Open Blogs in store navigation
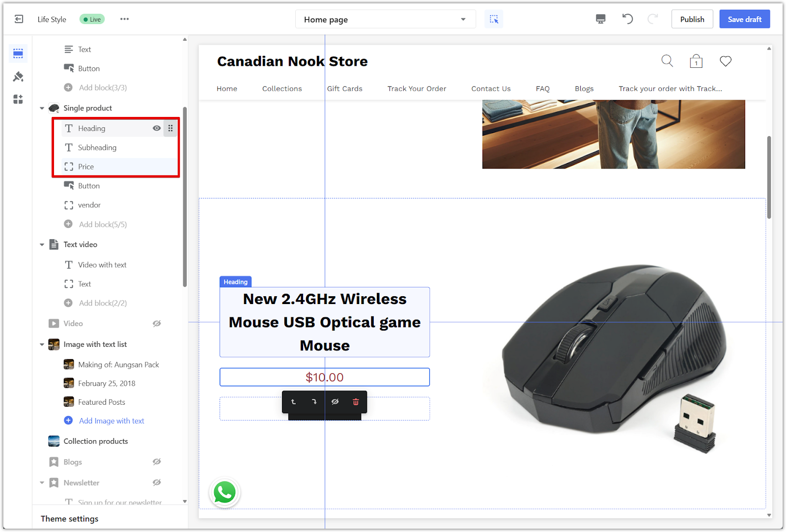Screen dimensions: 786x532 point(584,88)
